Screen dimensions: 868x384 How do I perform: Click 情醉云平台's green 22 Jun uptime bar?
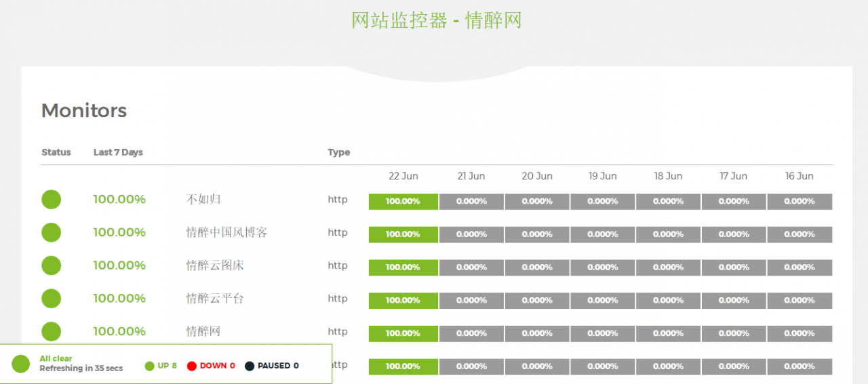pyautogui.click(x=403, y=300)
